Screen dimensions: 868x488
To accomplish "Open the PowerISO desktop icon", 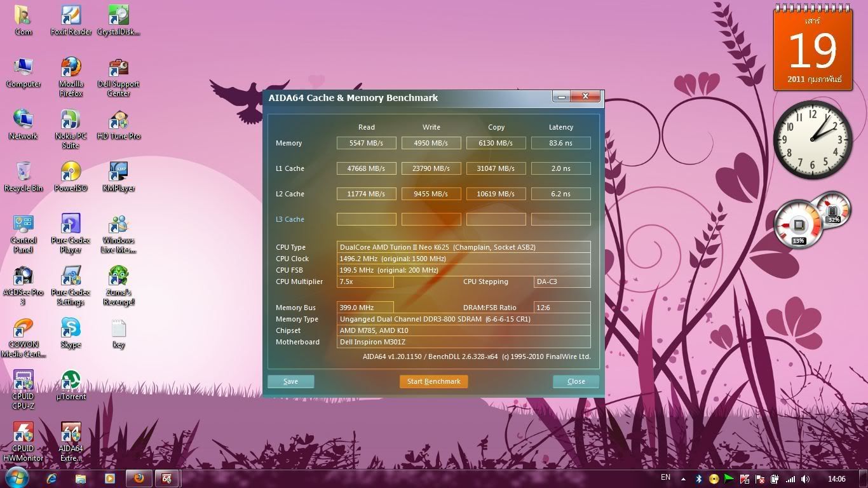I will pyautogui.click(x=71, y=174).
